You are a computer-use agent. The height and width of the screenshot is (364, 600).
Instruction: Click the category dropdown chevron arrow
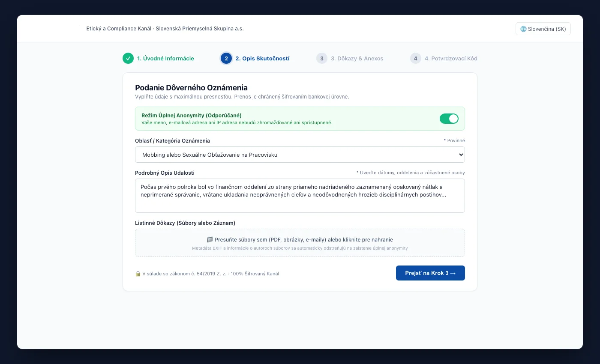pyautogui.click(x=461, y=155)
